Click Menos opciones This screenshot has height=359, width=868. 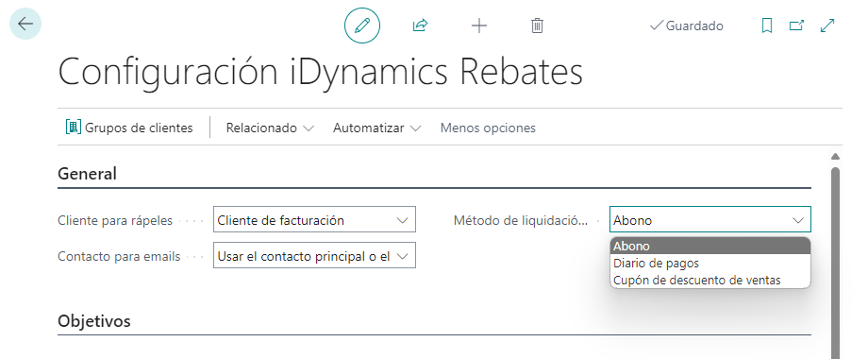(488, 128)
